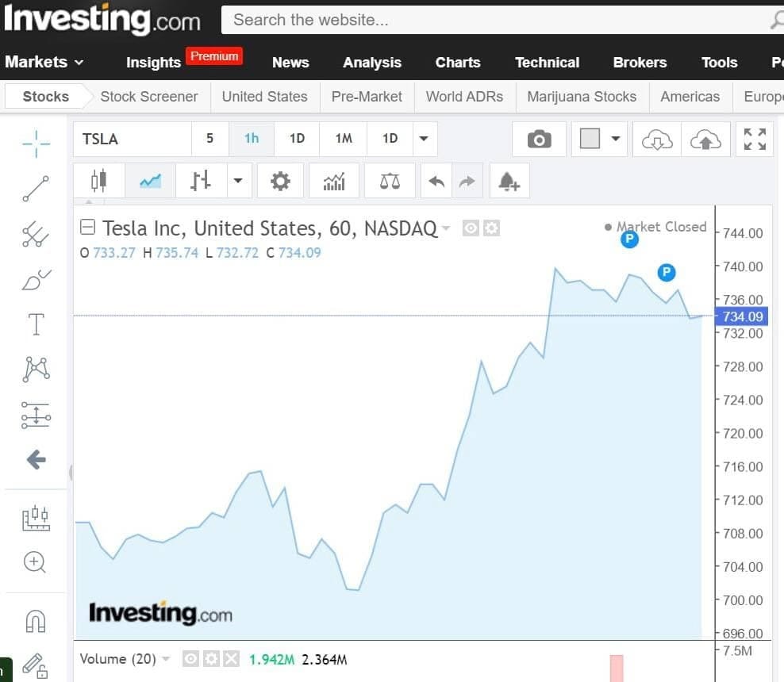Add an alert with the bell icon
The image size is (784, 682).
tap(509, 181)
